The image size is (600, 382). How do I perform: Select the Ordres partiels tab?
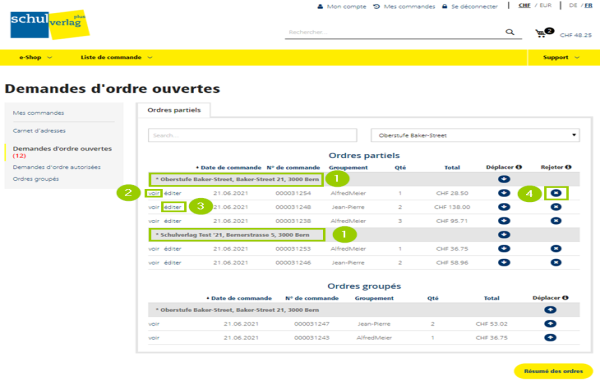(174, 110)
